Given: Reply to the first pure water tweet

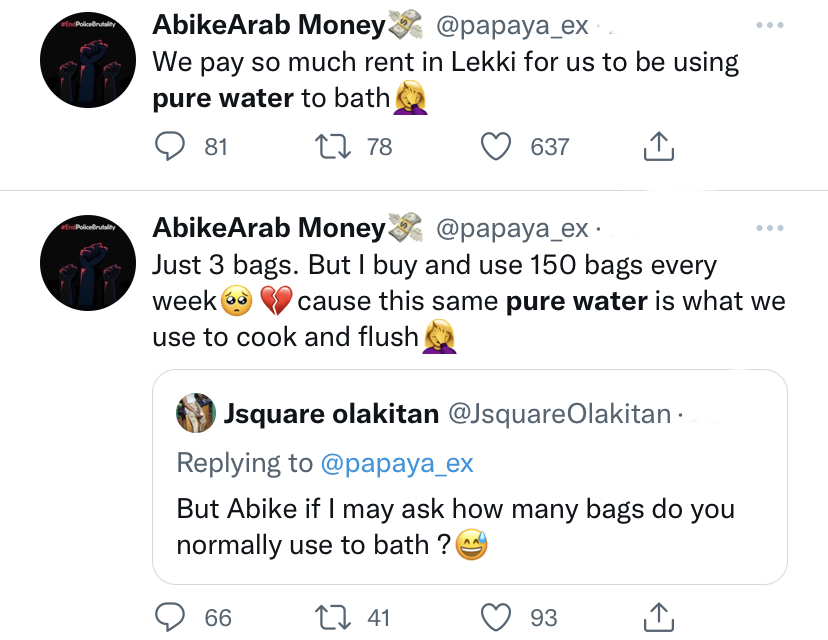Looking at the screenshot, I should coord(174,147).
